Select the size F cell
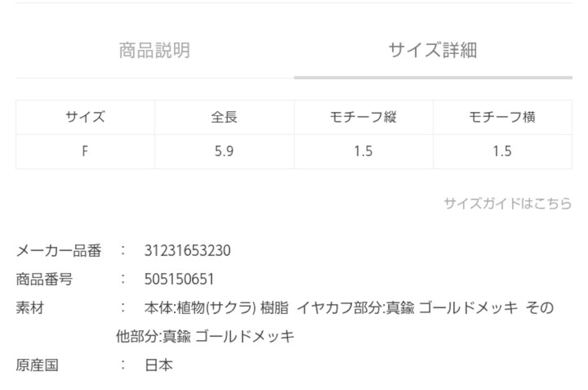The width and height of the screenshot is (588, 390). 85,152
